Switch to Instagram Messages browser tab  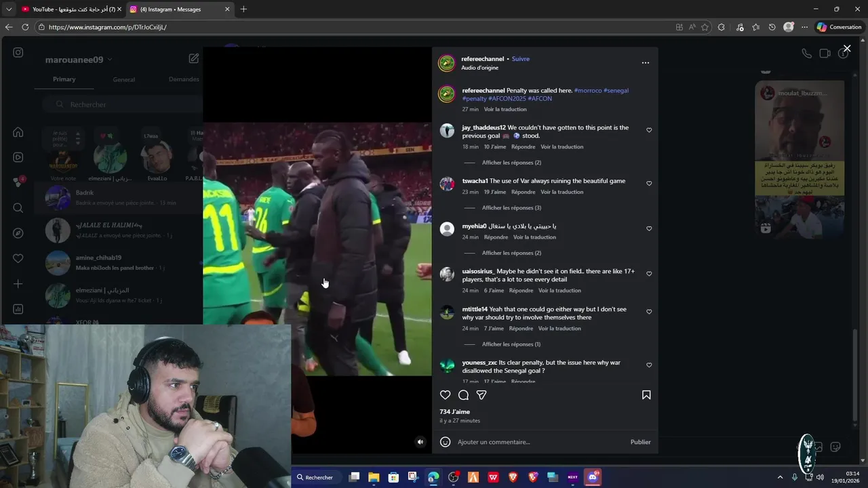click(x=180, y=9)
